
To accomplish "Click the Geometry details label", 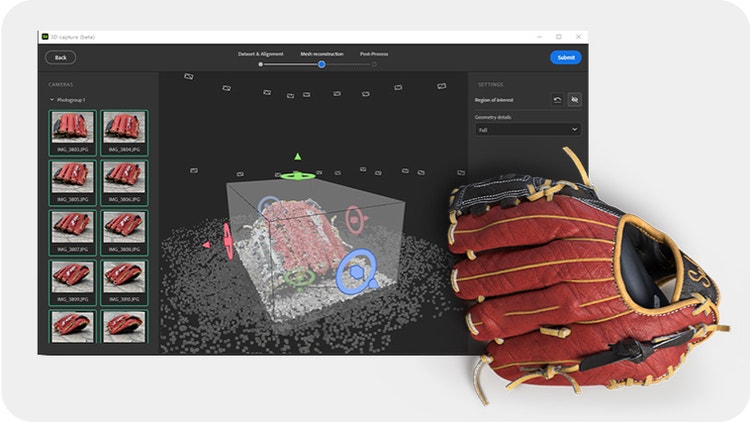I will [493, 117].
